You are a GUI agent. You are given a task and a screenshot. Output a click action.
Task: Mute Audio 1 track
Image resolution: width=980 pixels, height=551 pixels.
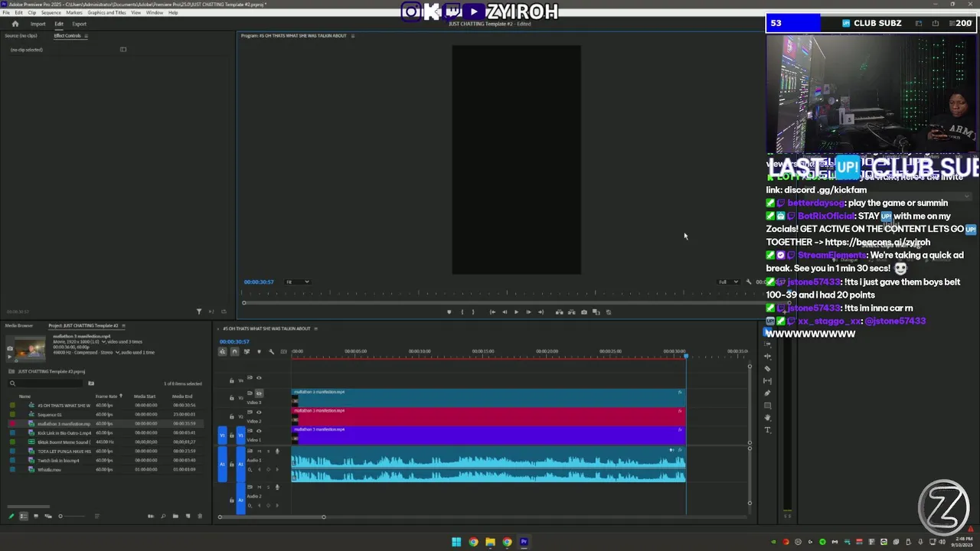click(x=259, y=452)
